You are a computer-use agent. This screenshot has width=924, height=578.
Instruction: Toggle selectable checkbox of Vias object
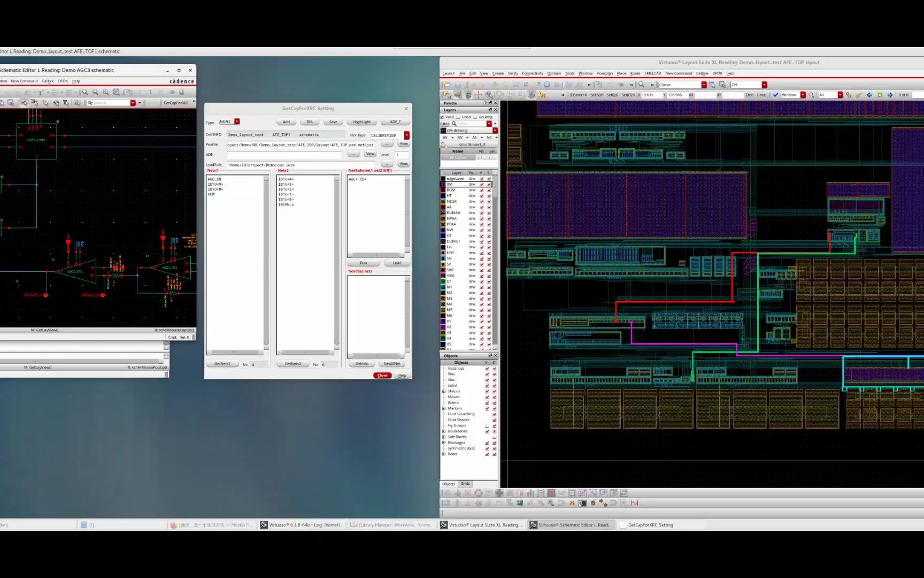[494, 380]
